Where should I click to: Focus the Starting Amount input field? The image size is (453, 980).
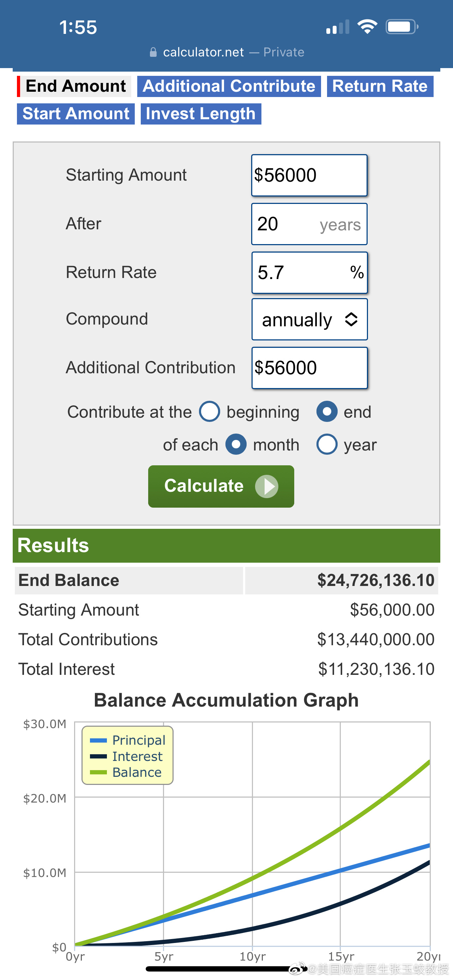309,175
